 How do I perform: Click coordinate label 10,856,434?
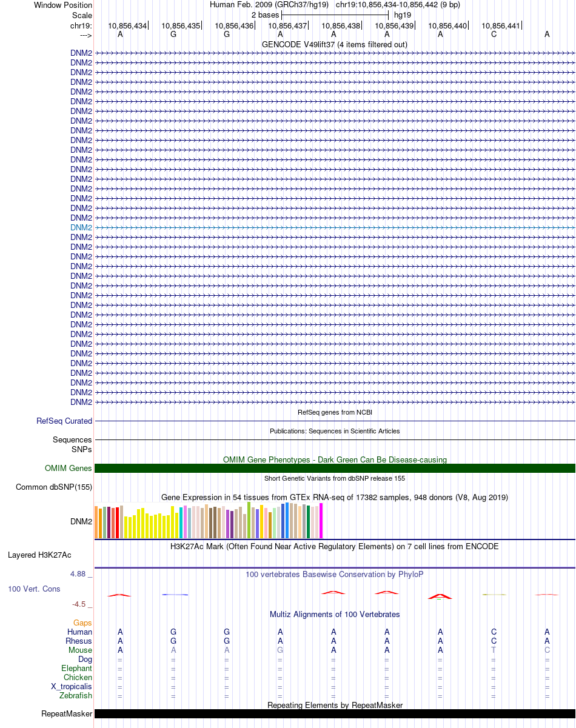(x=127, y=25)
